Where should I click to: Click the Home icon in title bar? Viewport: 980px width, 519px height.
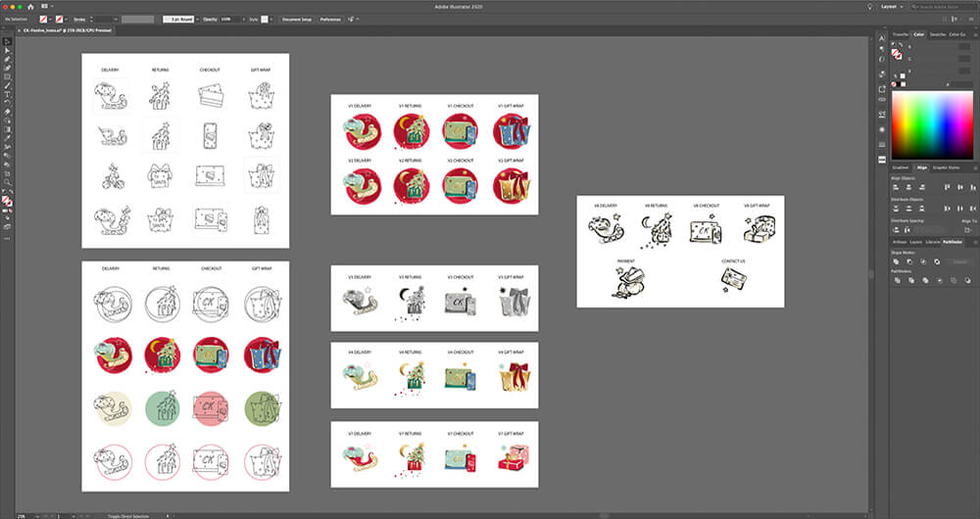(30, 6)
